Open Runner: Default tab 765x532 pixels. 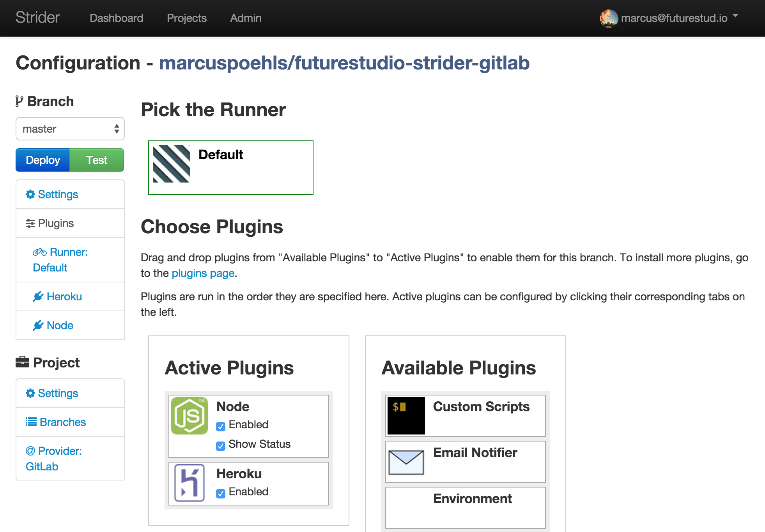point(70,260)
